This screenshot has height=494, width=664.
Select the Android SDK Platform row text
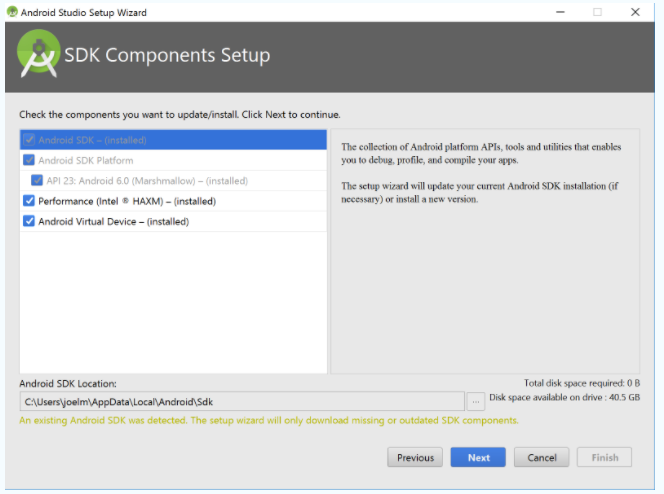click(86, 160)
